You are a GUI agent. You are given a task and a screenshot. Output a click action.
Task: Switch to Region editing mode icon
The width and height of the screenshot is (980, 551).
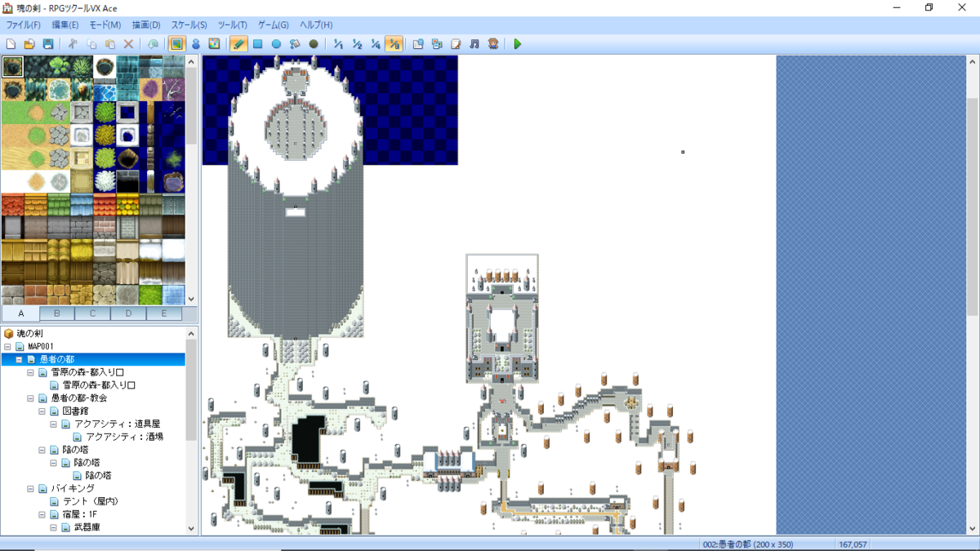click(x=214, y=44)
